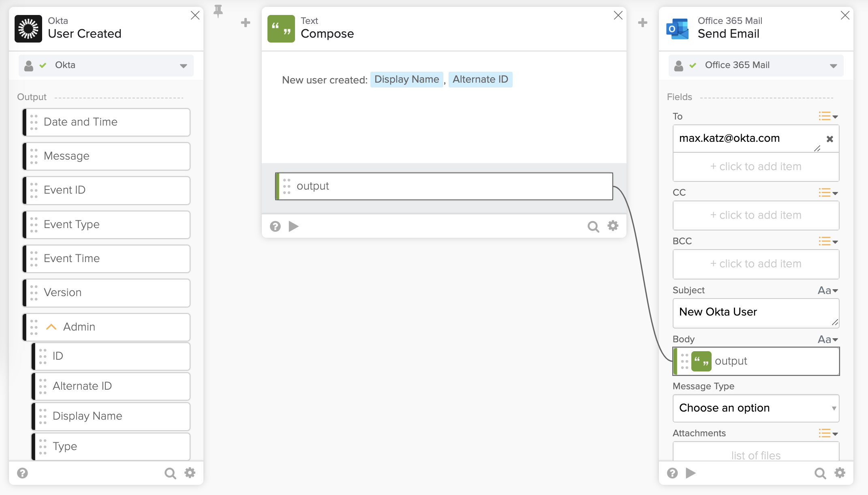Click the Alternate ID tag in Compose text
The height and width of the screenshot is (495, 868).
(480, 79)
